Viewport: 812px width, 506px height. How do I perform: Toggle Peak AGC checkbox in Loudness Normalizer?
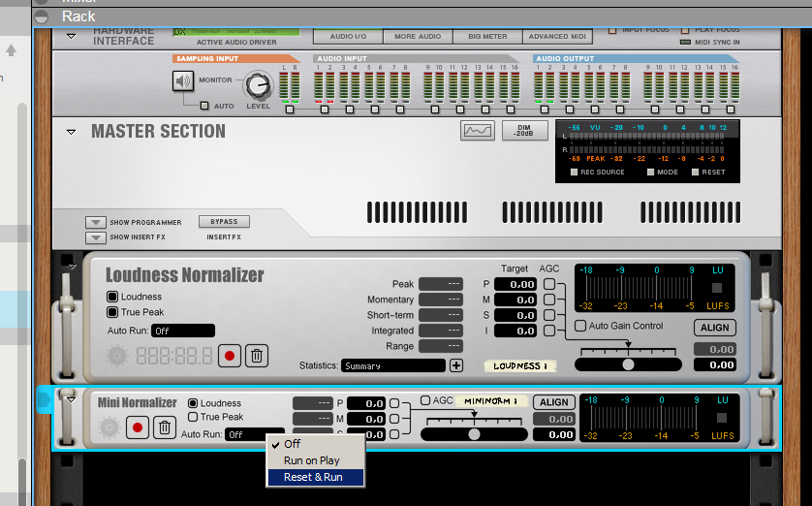549,284
